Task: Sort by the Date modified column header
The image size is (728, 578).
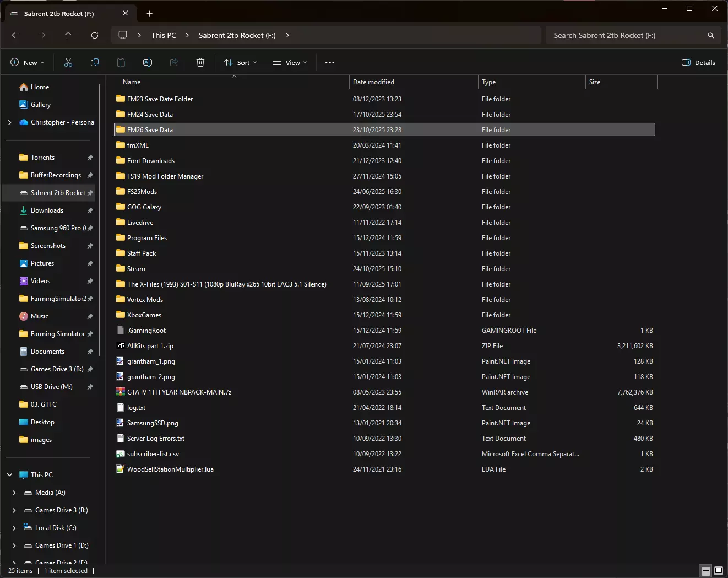Action: [373, 82]
